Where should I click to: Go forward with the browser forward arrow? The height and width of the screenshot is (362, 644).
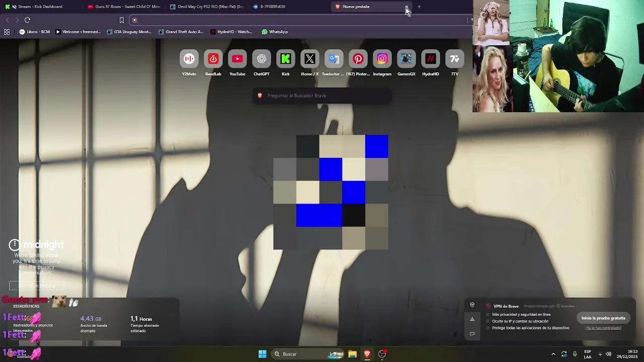click(17, 20)
